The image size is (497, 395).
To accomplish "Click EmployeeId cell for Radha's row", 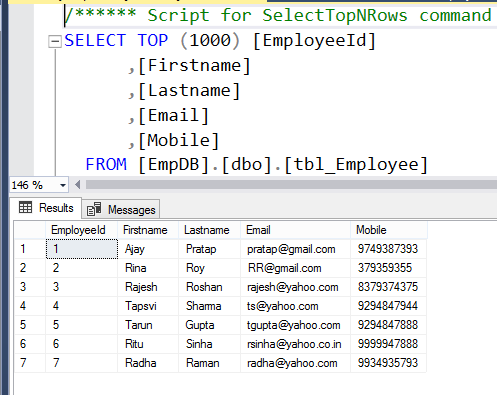I will point(82,363).
